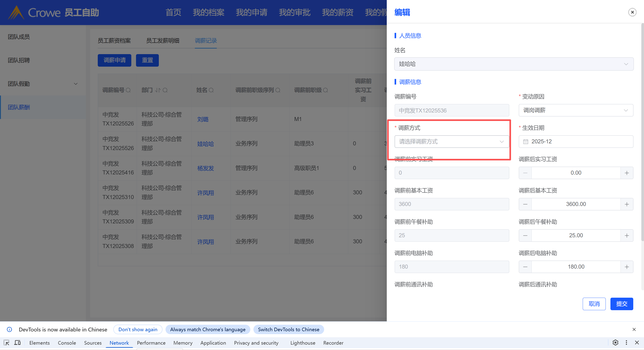Click the search icon beside 姓名 header
Image resolution: width=644 pixels, height=350 pixels.
(x=211, y=90)
